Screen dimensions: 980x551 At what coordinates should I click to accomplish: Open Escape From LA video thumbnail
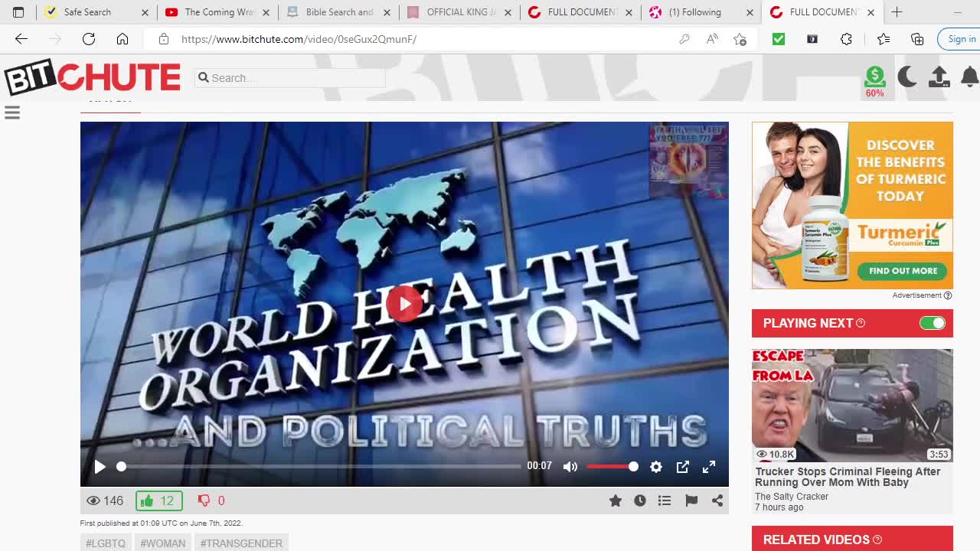(x=852, y=406)
